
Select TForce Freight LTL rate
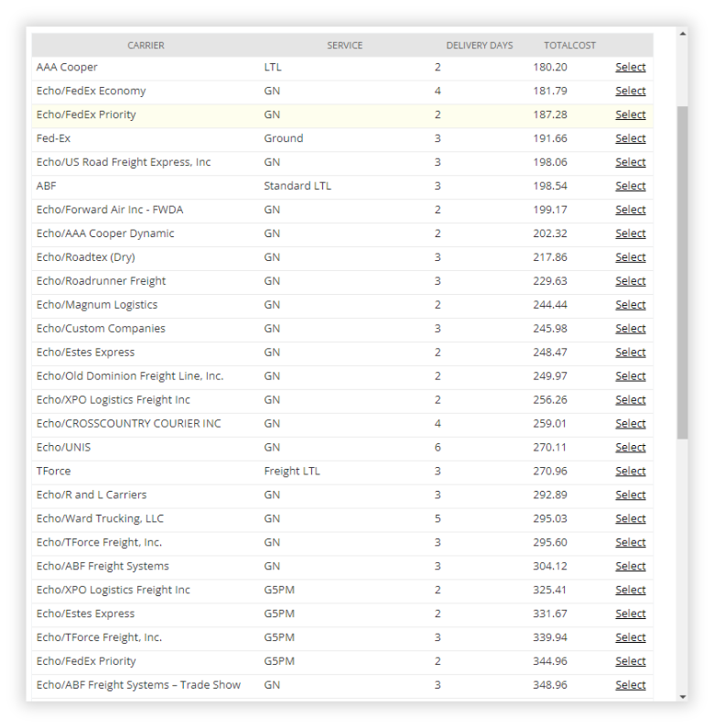click(631, 472)
